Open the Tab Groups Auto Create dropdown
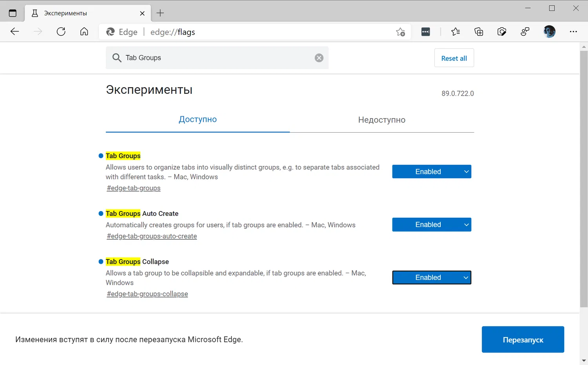The height and width of the screenshot is (365, 588). [431, 224]
